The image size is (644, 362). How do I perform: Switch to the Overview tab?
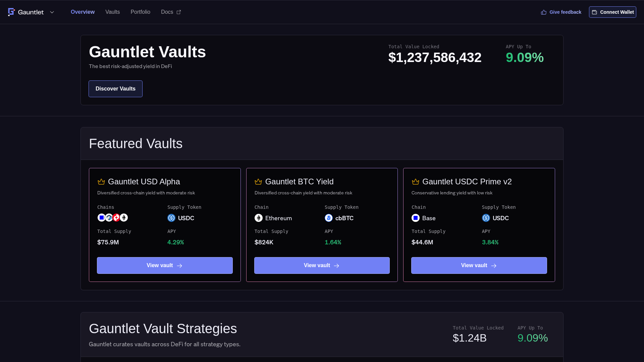pos(83,12)
